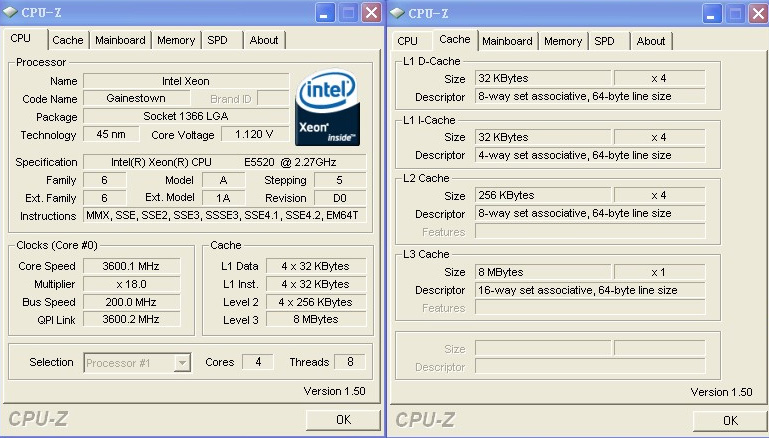769x438 pixels.
Task: Select Cache tab in right CPU-Z window
Action: click(455, 39)
